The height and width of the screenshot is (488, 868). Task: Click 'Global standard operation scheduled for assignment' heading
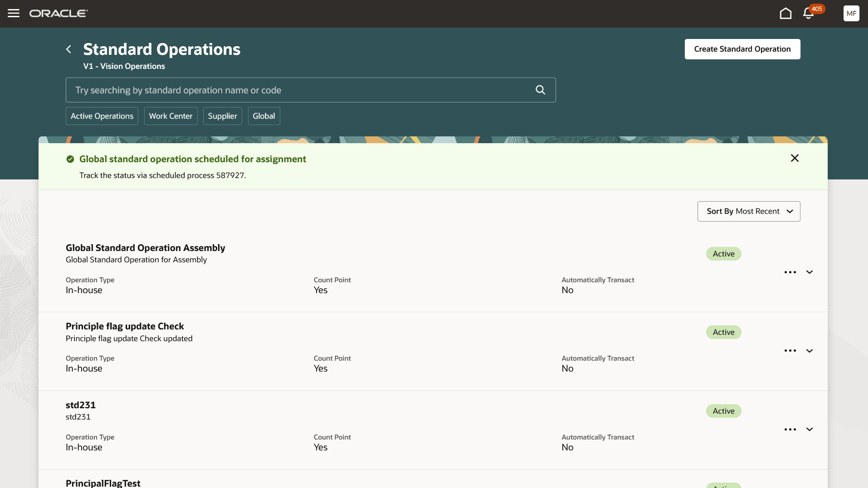(x=193, y=159)
